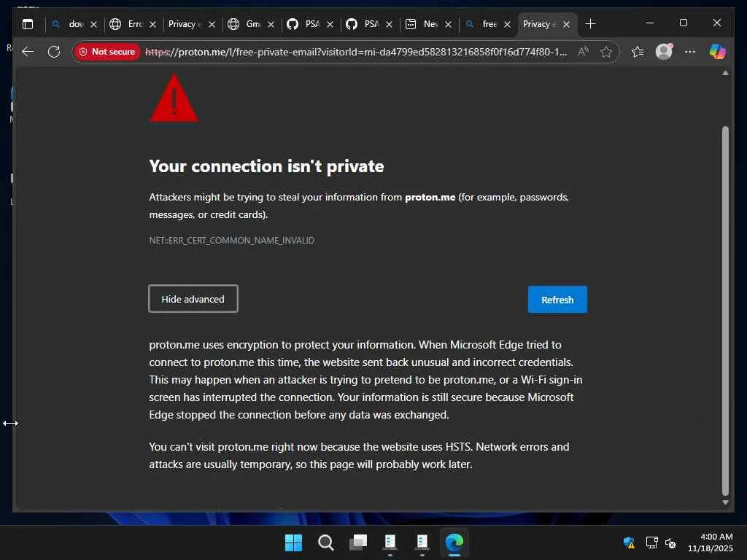Click the page scrollbar up arrow
This screenshot has width=747, height=560.
(x=725, y=73)
